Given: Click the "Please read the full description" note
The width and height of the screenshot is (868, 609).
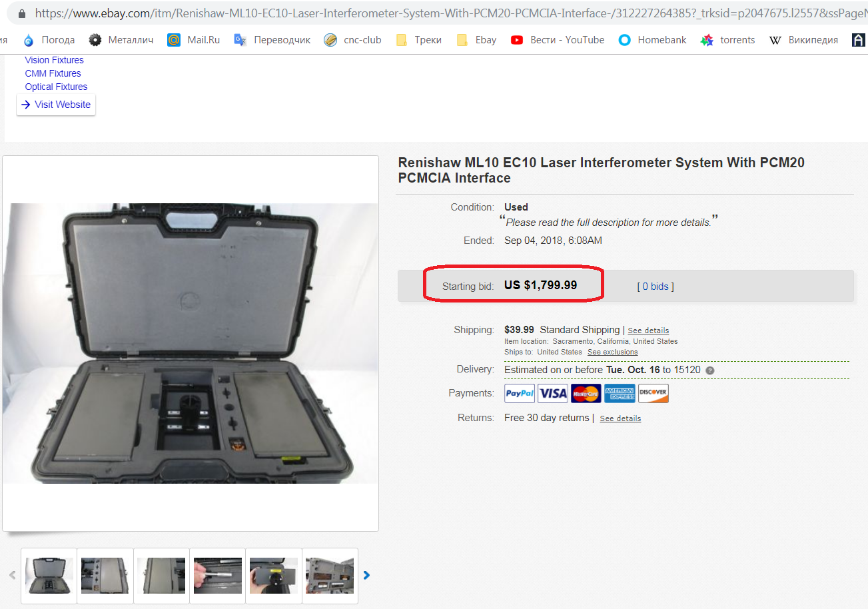Looking at the screenshot, I should coord(609,222).
